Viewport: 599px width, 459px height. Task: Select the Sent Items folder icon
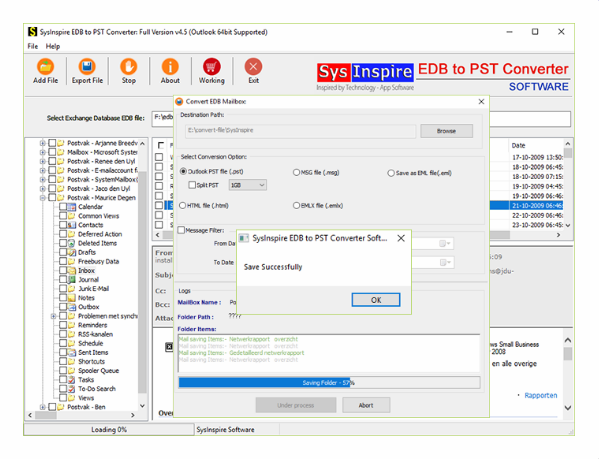71,352
